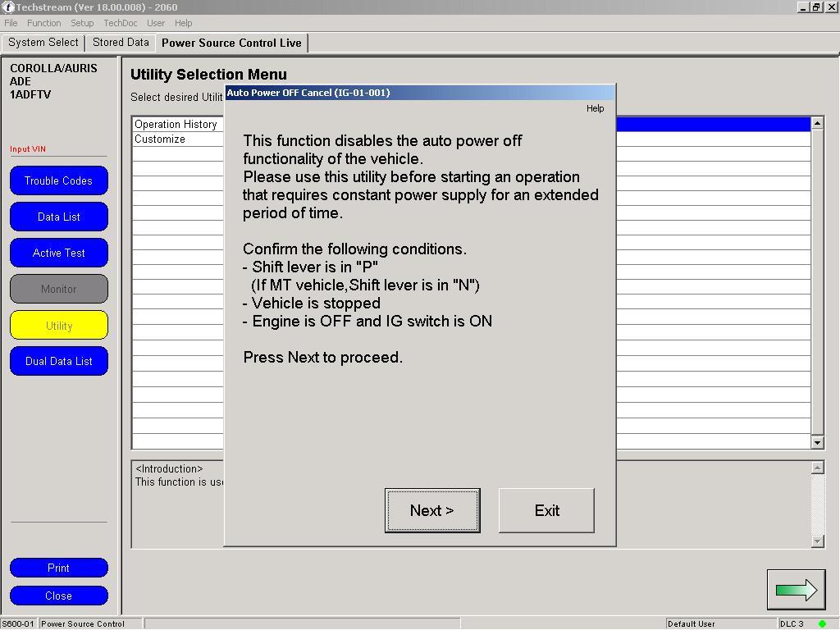840x630 pixels.
Task: Select Operation History in utility list
Action: (x=176, y=125)
